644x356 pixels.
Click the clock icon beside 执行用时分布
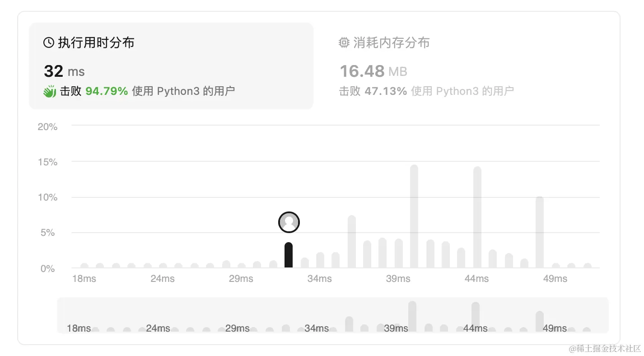click(x=49, y=43)
